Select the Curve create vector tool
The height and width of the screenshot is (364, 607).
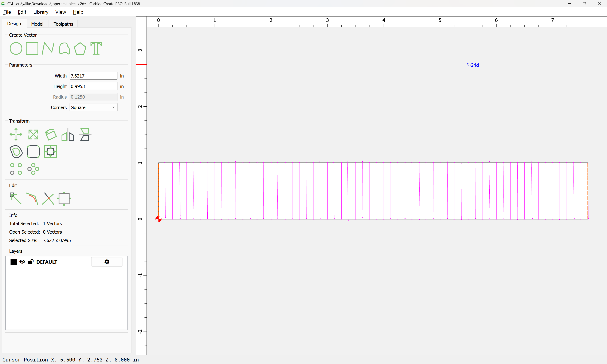coord(64,48)
